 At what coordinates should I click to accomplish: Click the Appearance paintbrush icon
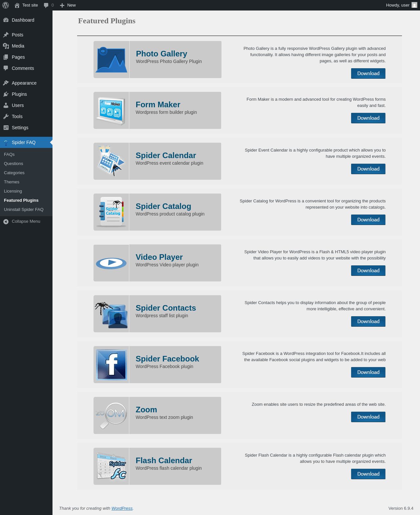[x=6, y=83]
